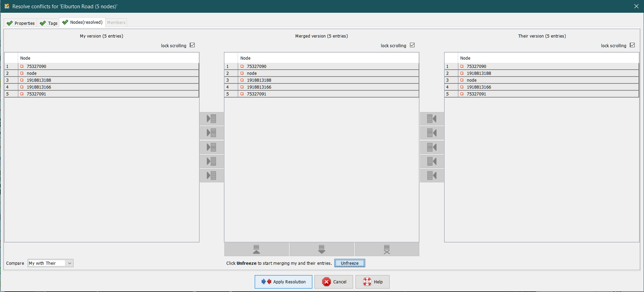The width and height of the screenshot is (644, 292).
Task: Open Help with the lifebuoy button
Action: (372, 282)
